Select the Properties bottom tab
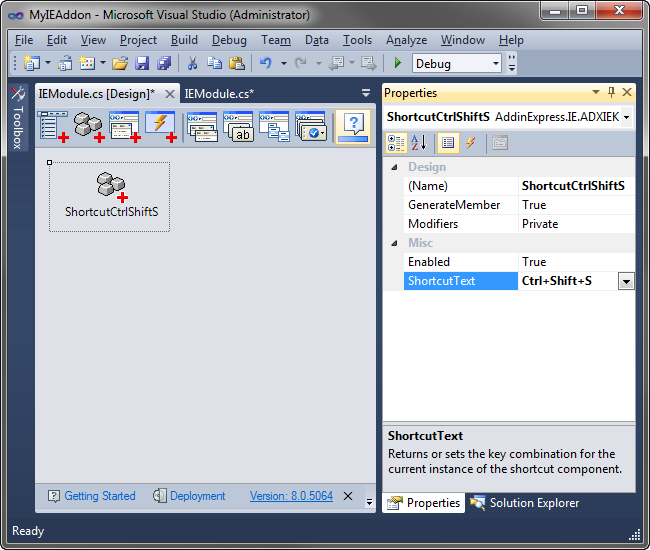The height and width of the screenshot is (550, 650). [423, 503]
